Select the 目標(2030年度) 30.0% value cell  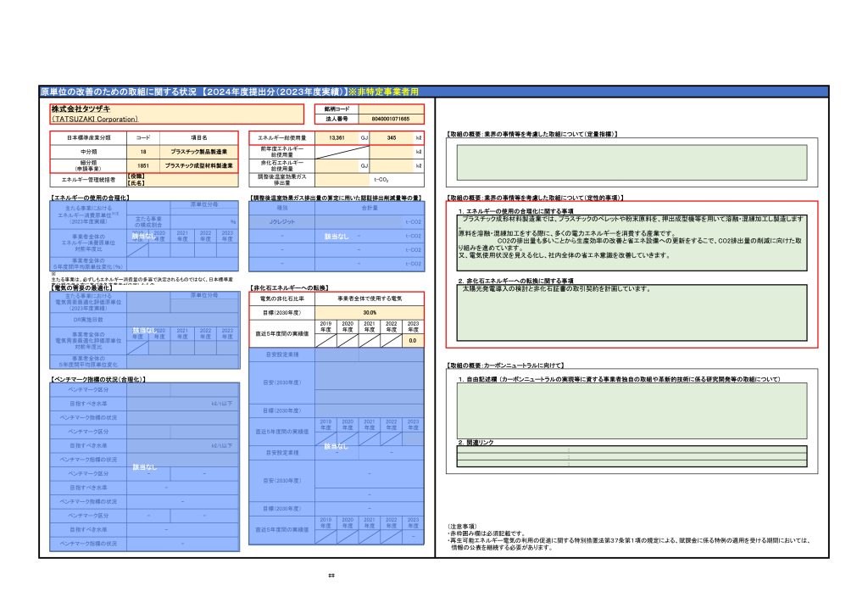[x=369, y=312]
